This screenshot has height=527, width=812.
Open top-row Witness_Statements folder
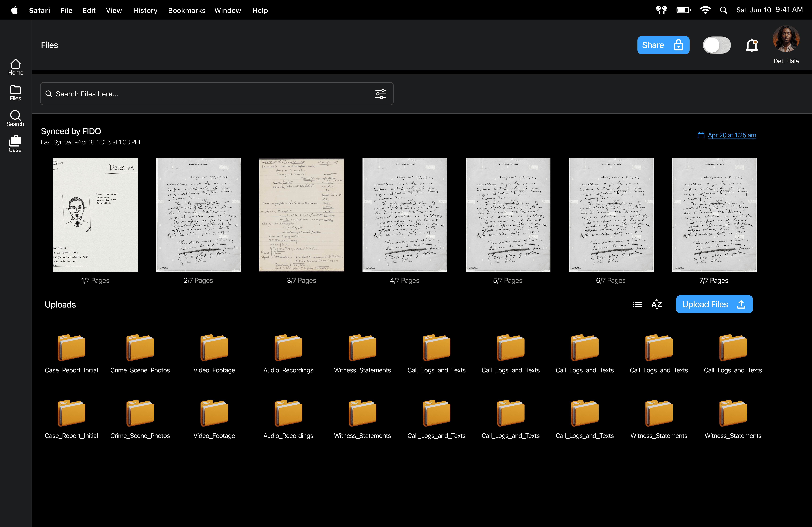tap(362, 354)
